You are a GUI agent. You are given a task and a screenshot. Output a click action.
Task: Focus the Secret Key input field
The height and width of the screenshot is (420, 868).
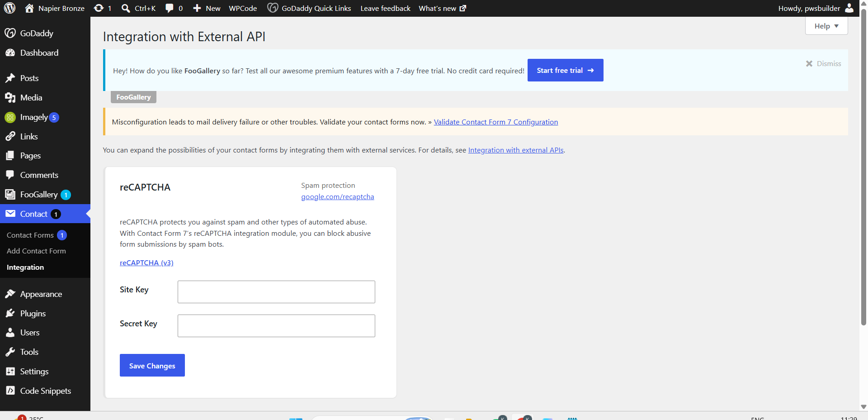(276, 326)
